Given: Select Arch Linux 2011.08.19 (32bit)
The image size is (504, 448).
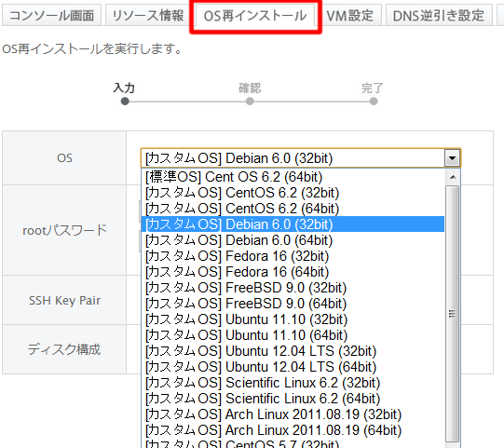Looking at the screenshot, I should [x=293, y=414].
